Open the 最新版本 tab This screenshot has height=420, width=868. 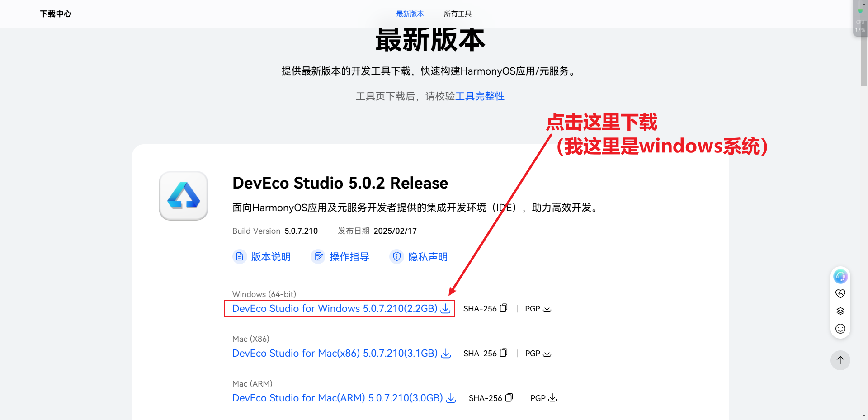coord(410,14)
